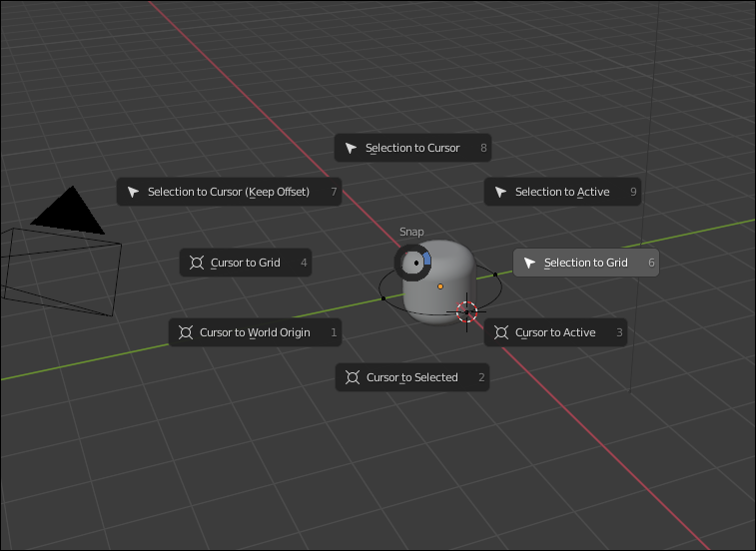Click the 3D cursor crosshair

(466, 311)
